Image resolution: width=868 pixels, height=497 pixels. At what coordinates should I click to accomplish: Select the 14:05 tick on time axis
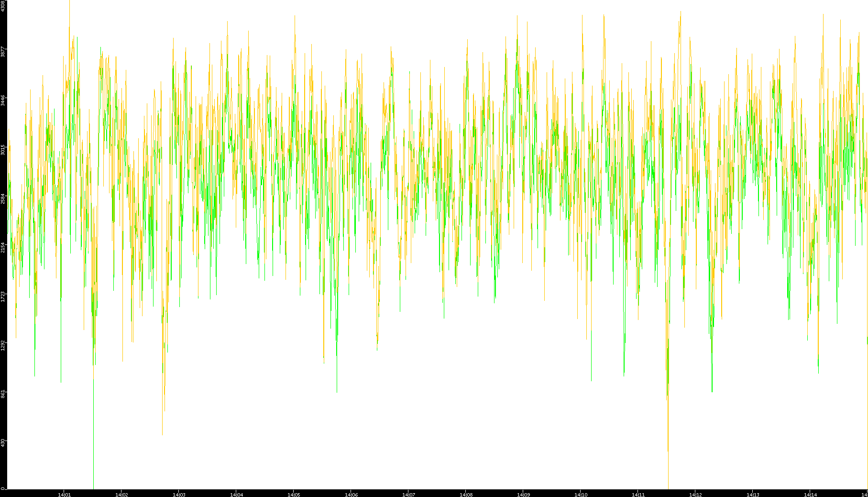294,494
